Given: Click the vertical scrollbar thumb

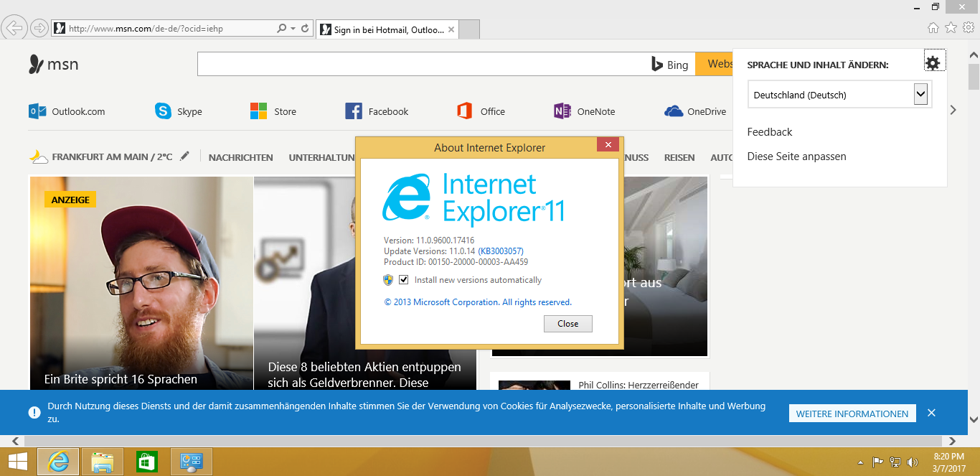Looking at the screenshot, I should click(974, 76).
